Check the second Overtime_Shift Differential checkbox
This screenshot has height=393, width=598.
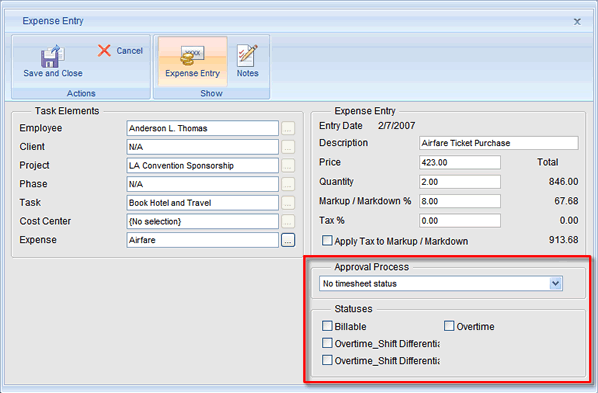[327, 360]
